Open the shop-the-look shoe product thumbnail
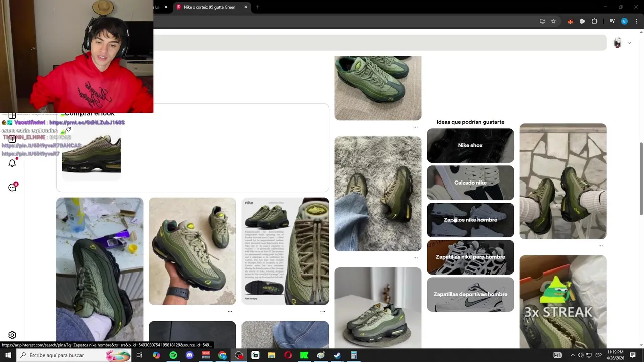This screenshot has width=644, height=362. point(91,152)
